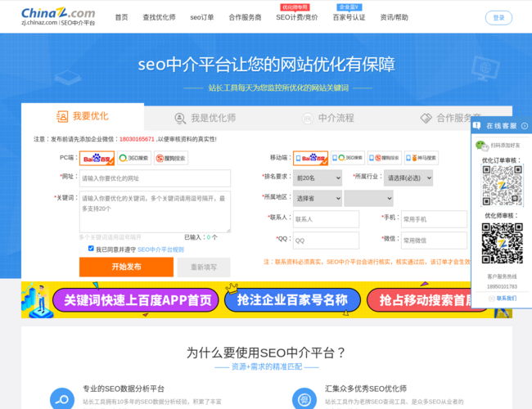Open the seo订单 nav item
Viewport: 532px width, 409px height.
coord(202,17)
